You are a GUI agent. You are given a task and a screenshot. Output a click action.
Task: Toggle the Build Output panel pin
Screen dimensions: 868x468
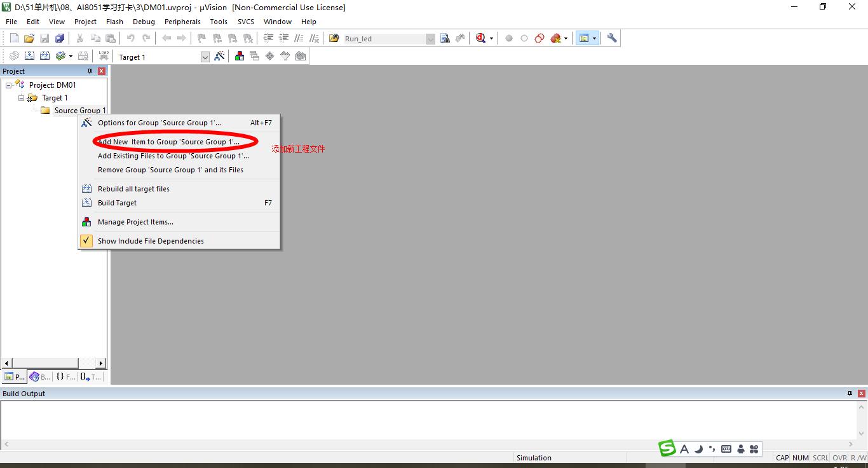(x=850, y=394)
